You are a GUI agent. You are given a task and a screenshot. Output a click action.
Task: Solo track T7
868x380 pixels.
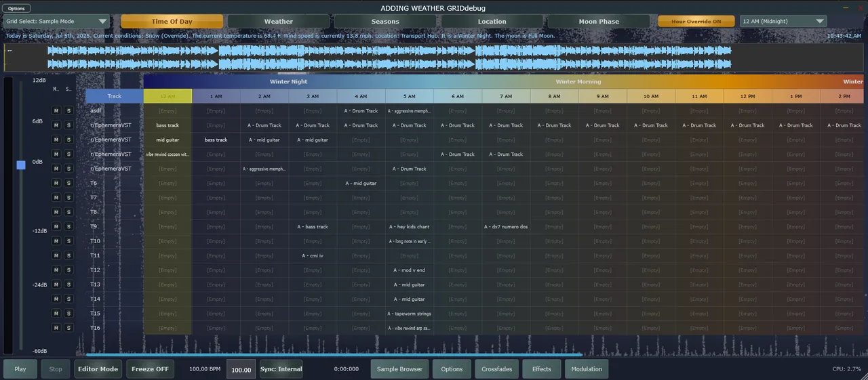point(68,197)
